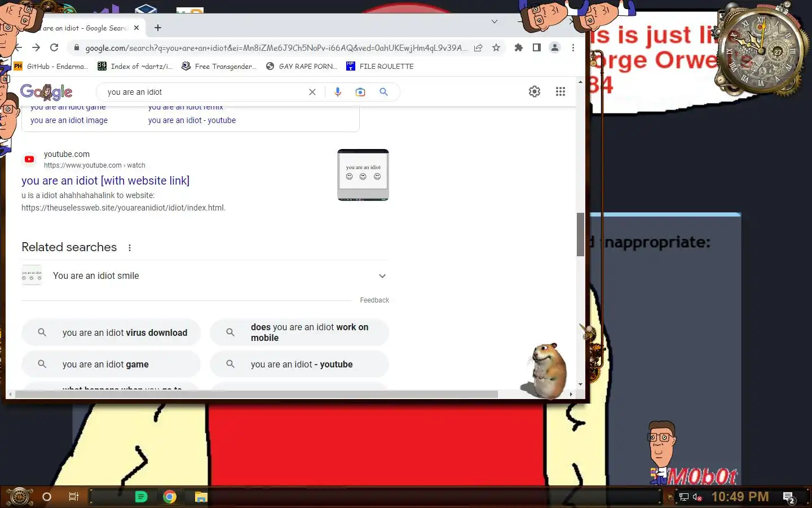Open Task View on the taskbar
Image resolution: width=812 pixels, height=508 pixels.
point(73,497)
